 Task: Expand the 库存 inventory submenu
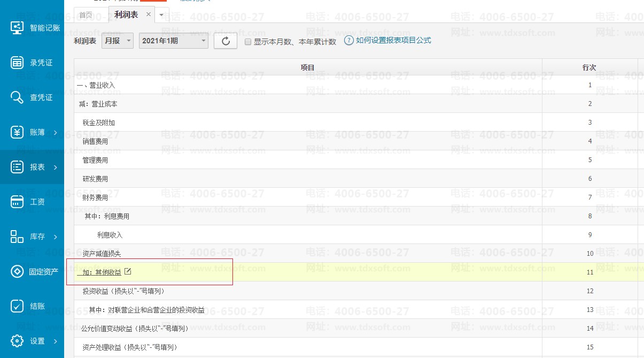tap(56, 237)
